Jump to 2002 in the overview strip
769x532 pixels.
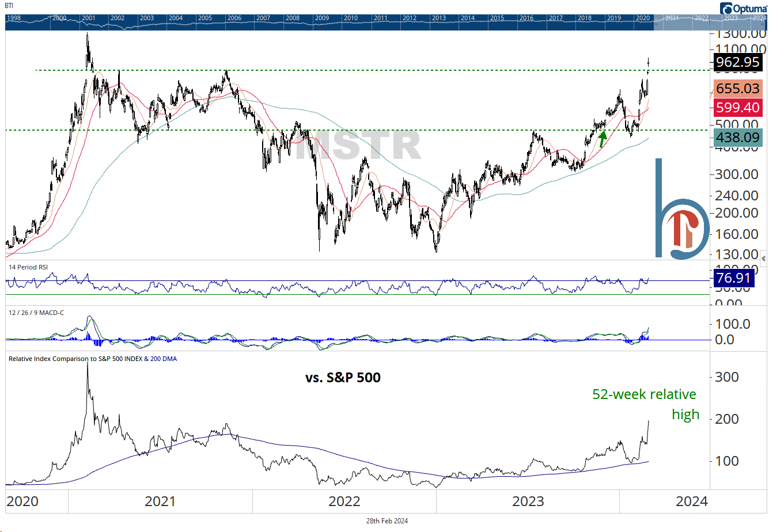(x=118, y=18)
